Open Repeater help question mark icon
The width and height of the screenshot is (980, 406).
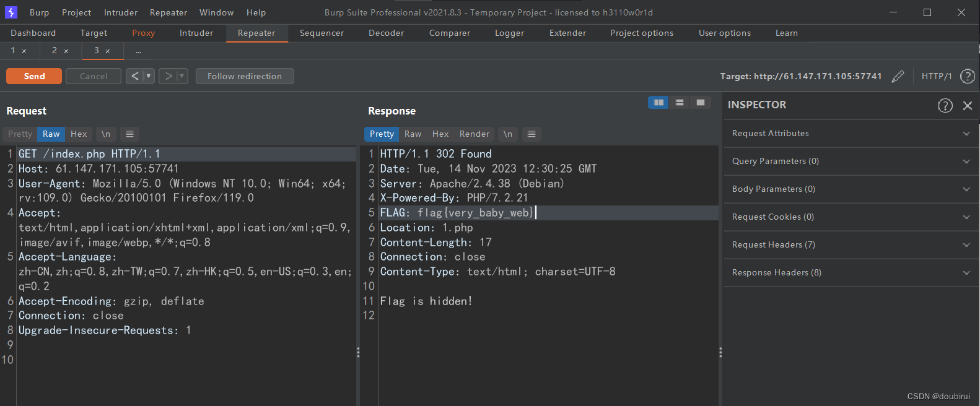coord(967,76)
